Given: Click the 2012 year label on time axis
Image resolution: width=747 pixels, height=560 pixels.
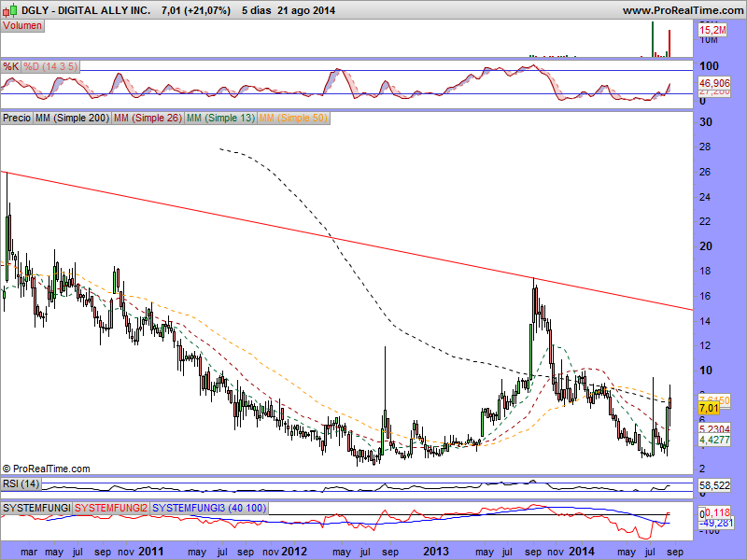Looking at the screenshot, I should tap(294, 552).
